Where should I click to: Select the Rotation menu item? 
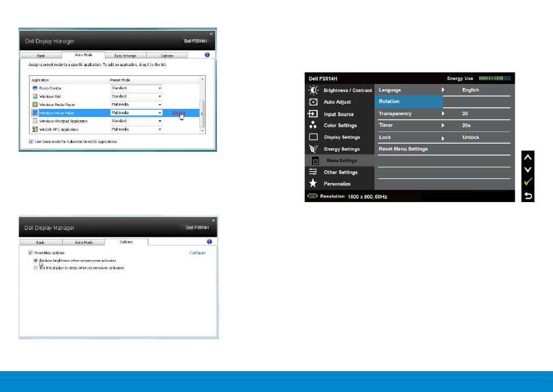click(x=409, y=101)
